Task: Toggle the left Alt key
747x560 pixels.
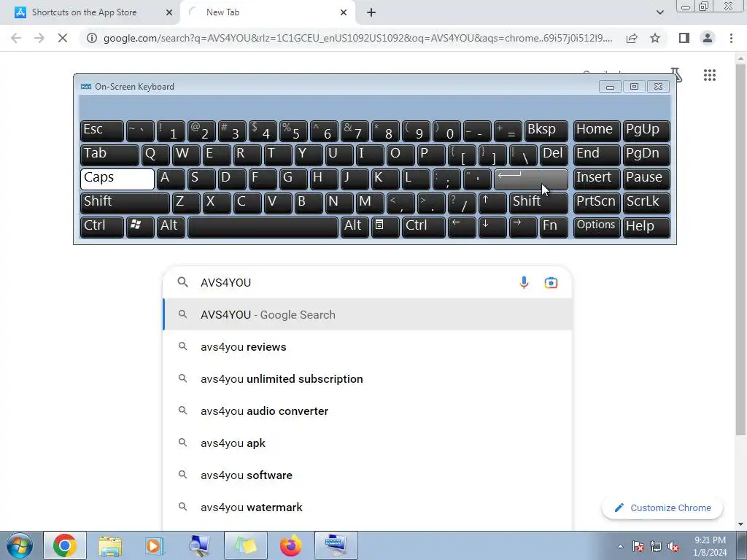Action: 171,226
